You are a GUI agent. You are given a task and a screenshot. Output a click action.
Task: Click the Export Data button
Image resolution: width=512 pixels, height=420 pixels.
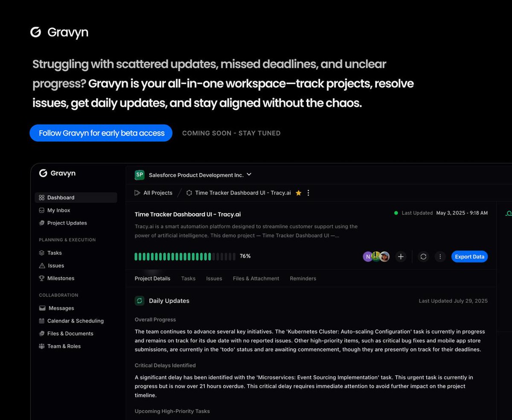point(469,256)
